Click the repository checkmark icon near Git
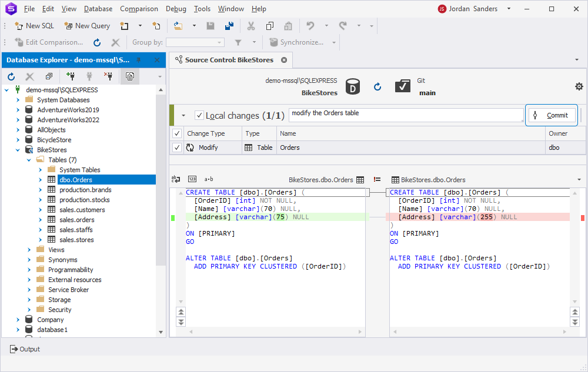The image size is (588, 372). 403,86
